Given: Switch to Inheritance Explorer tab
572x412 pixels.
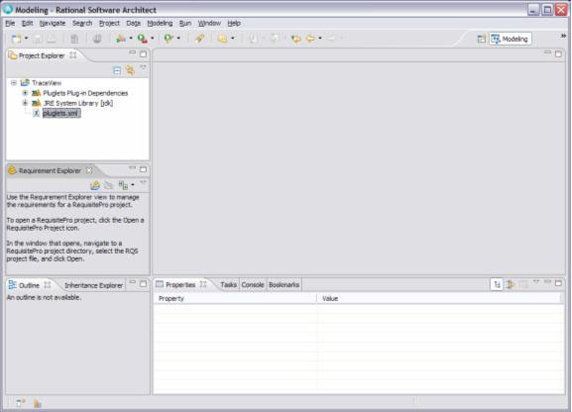Looking at the screenshot, I should pos(93,285).
